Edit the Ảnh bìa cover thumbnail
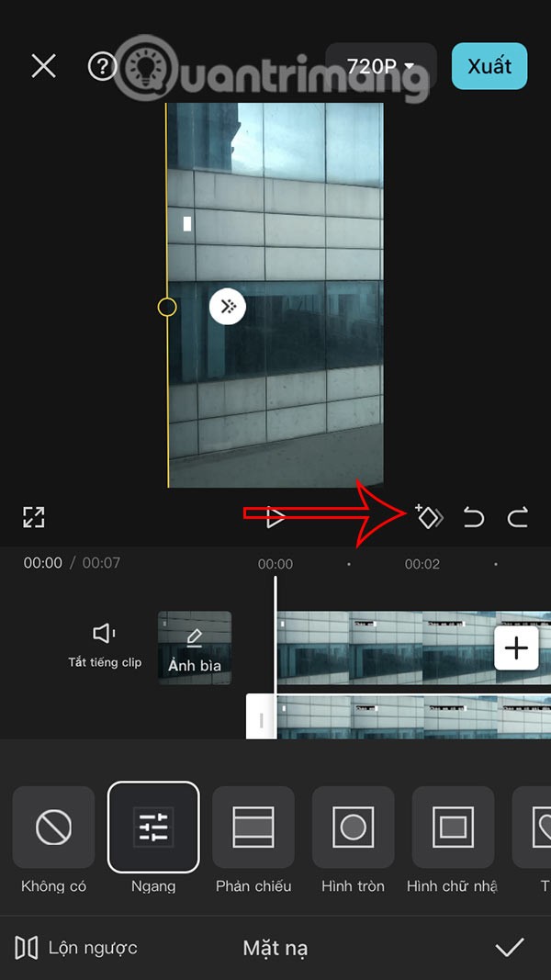Image resolution: width=551 pixels, height=980 pixels. (195, 648)
